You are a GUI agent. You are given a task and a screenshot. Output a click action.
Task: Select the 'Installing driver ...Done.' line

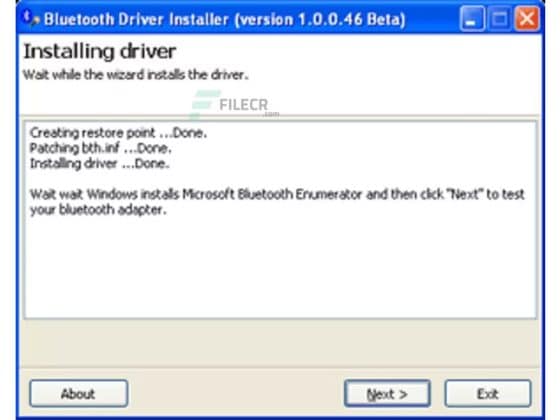pos(100,164)
